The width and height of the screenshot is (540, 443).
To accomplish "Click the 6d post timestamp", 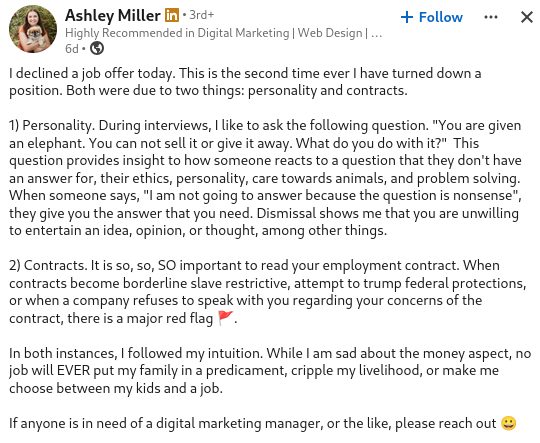I will (72, 49).
